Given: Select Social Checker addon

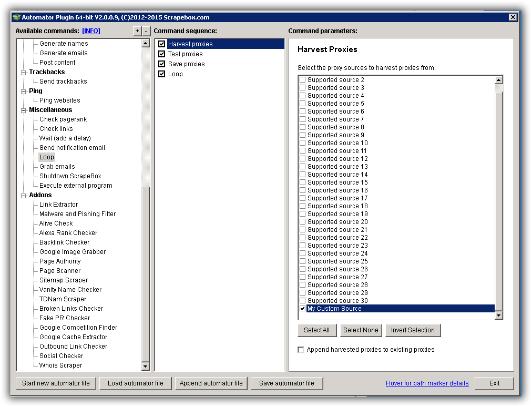Looking at the screenshot, I should click(x=61, y=356).
